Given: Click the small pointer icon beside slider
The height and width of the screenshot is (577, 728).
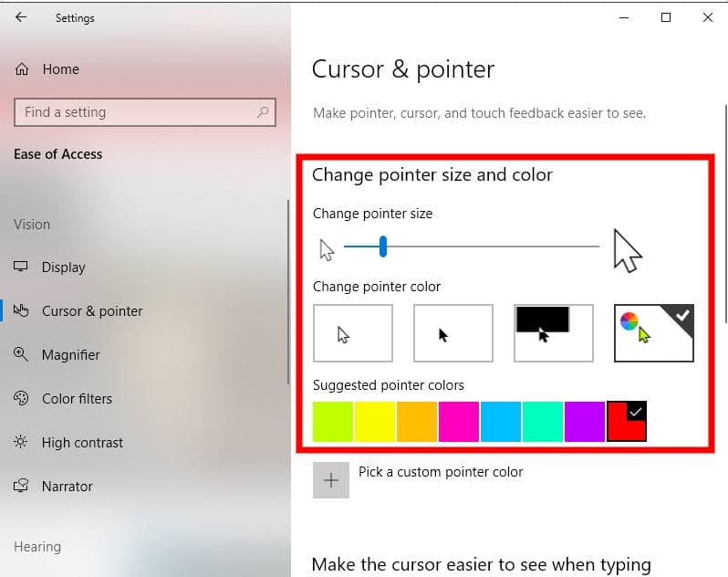Looking at the screenshot, I should (x=327, y=250).
